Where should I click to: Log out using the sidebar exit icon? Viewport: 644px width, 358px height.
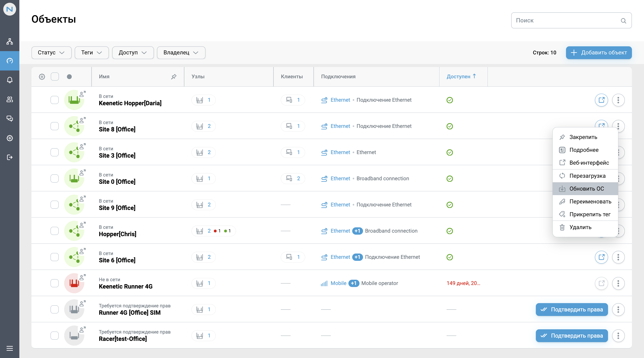(x=10, y=157)
